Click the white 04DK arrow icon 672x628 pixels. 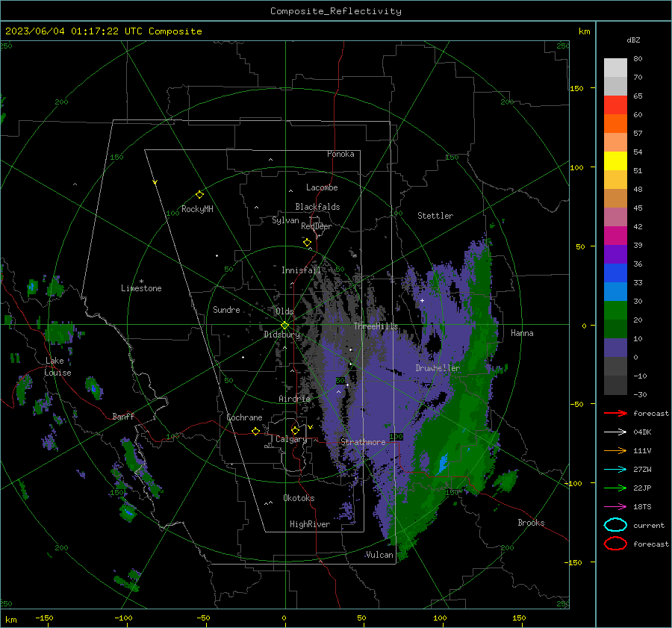[615, 432]
